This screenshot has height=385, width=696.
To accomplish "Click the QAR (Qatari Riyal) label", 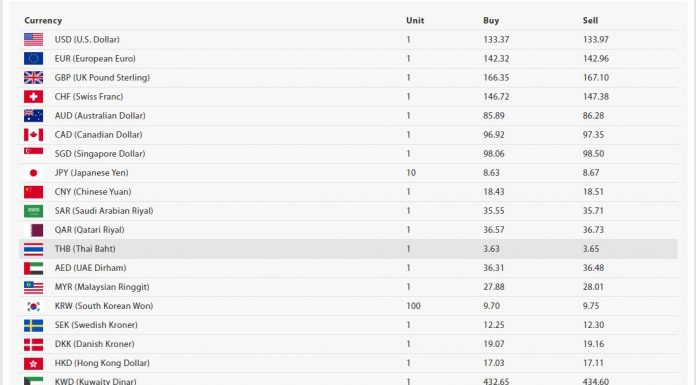I will [x=89, y=230].
